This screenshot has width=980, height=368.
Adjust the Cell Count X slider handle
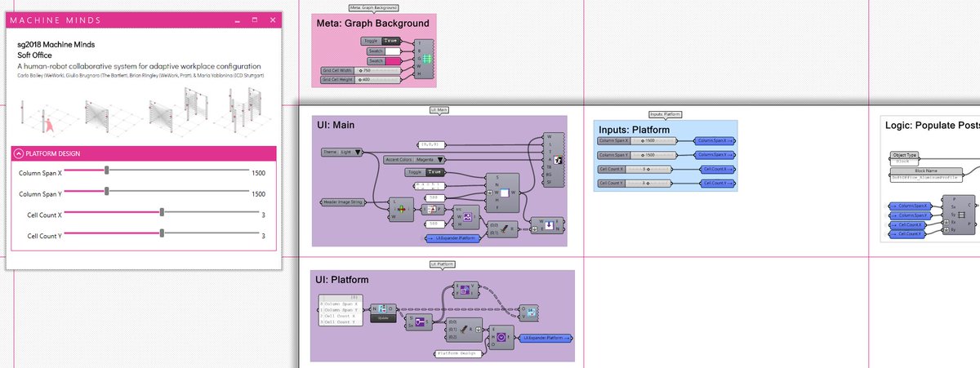162,211
